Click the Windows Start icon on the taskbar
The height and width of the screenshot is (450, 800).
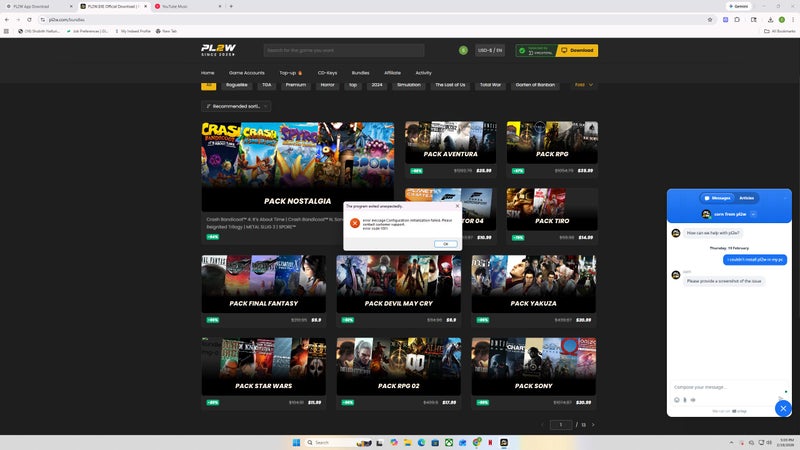point(295,442)
